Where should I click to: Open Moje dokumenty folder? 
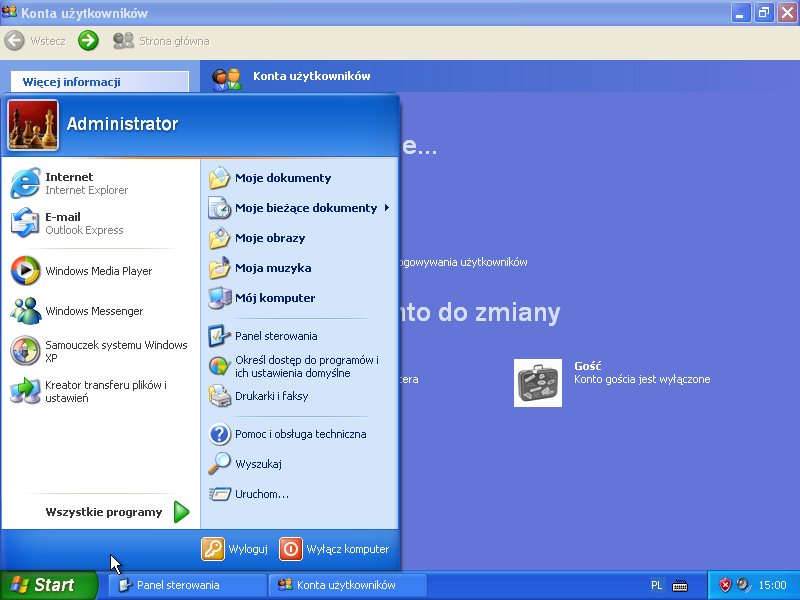click(x=282, y=178)
